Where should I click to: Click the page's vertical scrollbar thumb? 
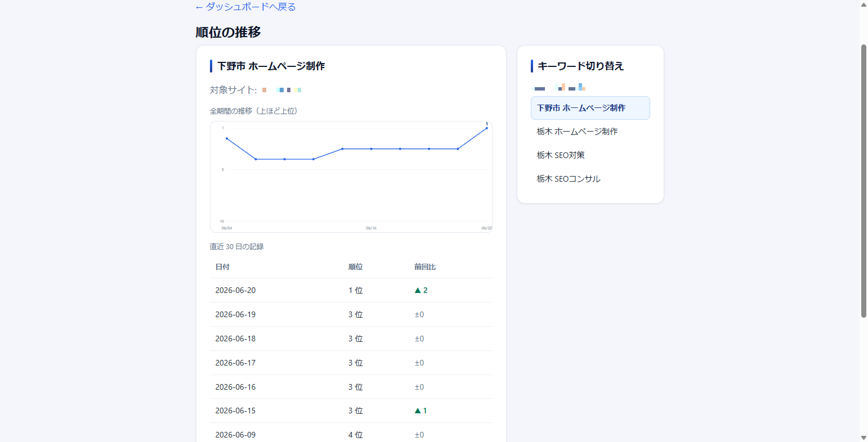[863, 181]
